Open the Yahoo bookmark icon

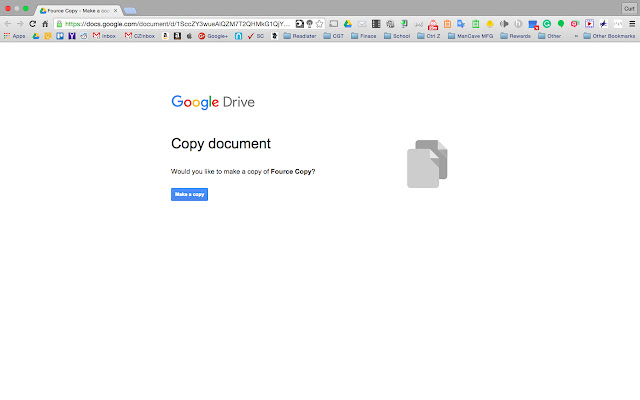click(72, 36)
